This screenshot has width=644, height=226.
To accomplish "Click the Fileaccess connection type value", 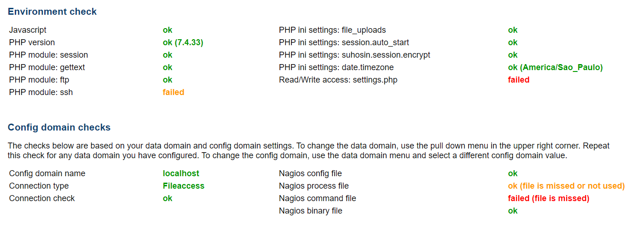I will 183,186.
